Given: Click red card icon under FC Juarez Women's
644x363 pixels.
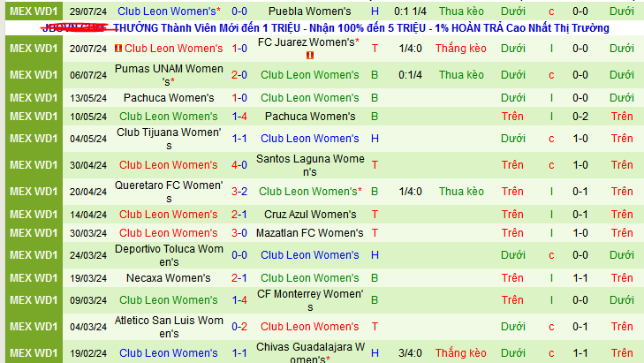Looking at the screenshot, I should click(x=309, y=56).
